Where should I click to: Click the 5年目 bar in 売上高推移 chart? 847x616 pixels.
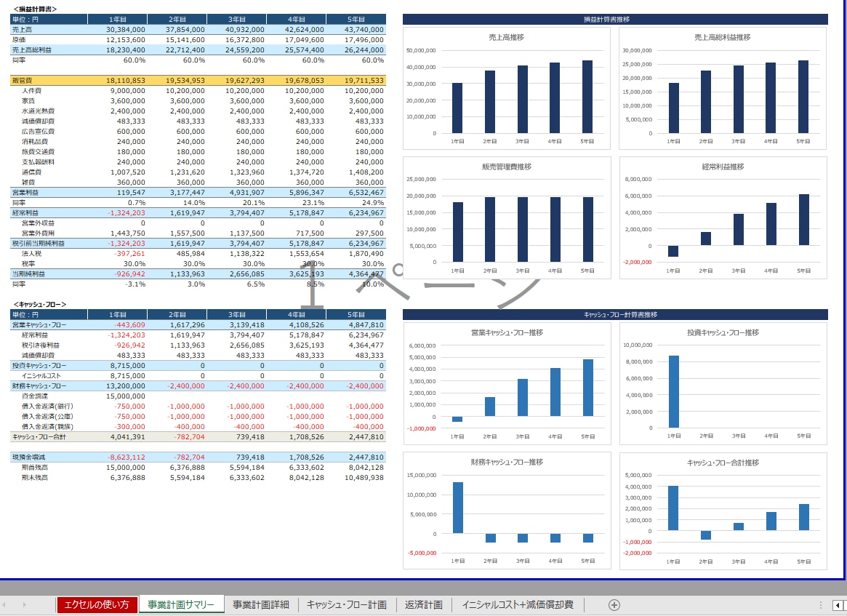click(587, 97)
